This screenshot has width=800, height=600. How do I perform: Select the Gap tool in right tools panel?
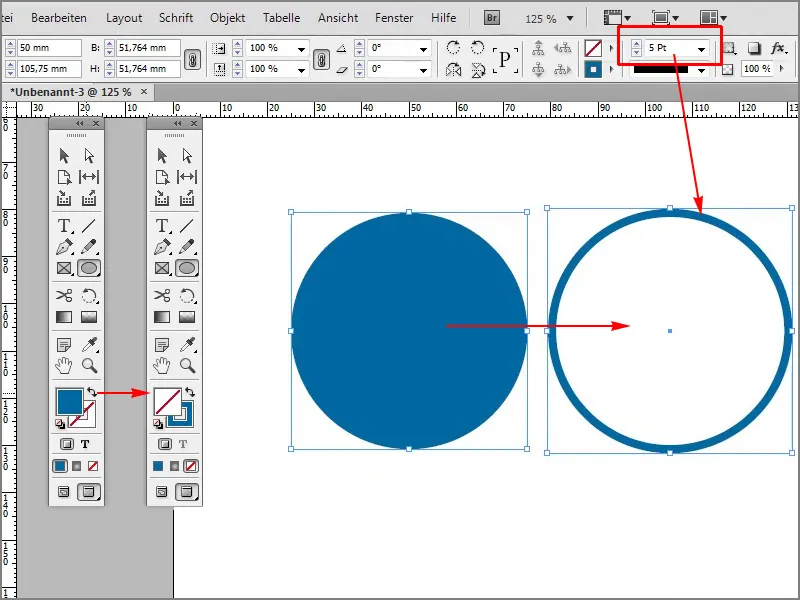pos(186,177)
